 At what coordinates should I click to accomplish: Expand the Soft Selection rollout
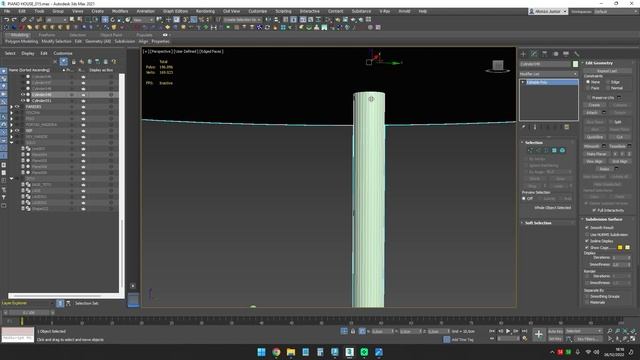(x=538, y=223)
